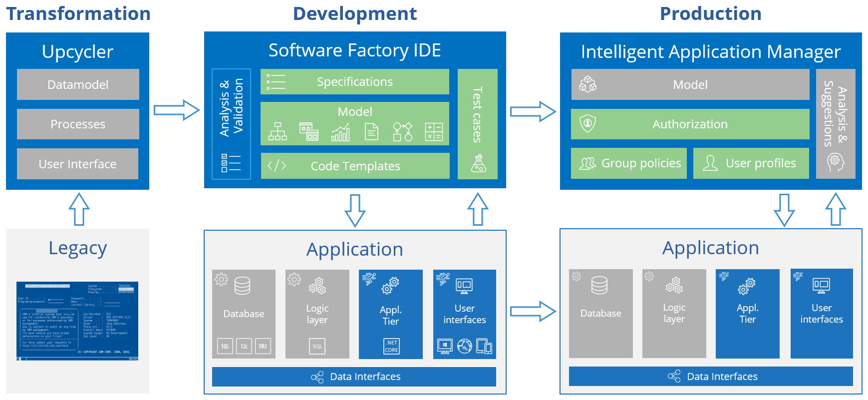868x400 pixels.
Task: Click the flask icon under Test cases
Action: coord(478,163)
